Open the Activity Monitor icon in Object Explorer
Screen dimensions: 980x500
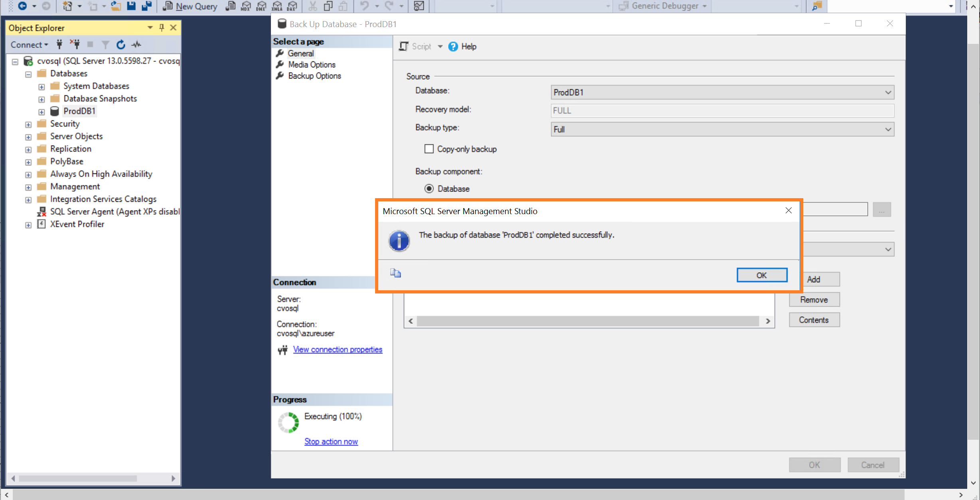tap(136, 45)
